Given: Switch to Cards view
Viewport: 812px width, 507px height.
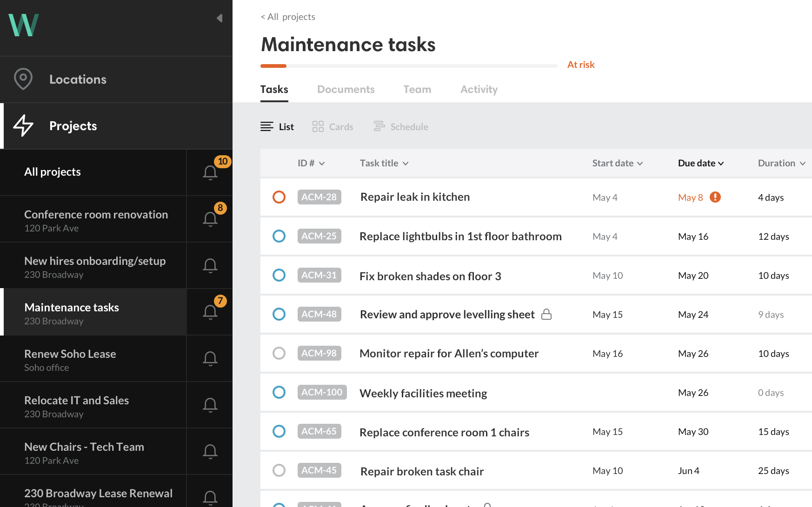Looking at the screenshot, I should click(x=333, y=127).
